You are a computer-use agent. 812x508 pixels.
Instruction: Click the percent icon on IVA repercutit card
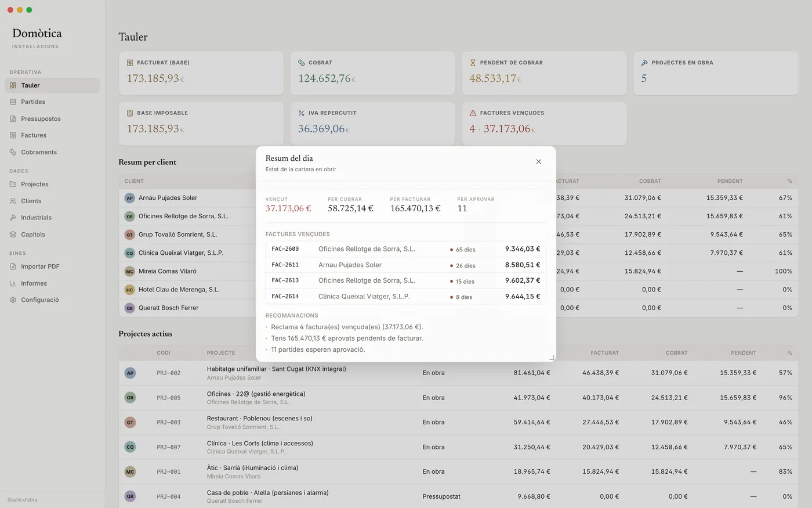[x=302, y=113]
